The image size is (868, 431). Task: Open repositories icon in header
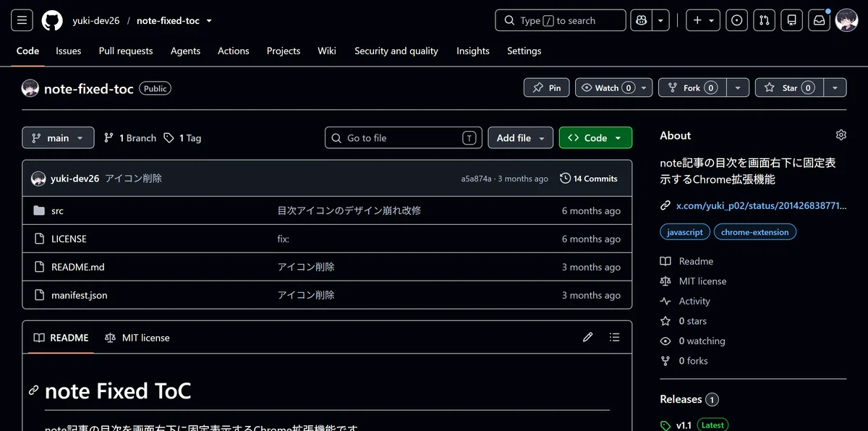(x=792, y=20)
